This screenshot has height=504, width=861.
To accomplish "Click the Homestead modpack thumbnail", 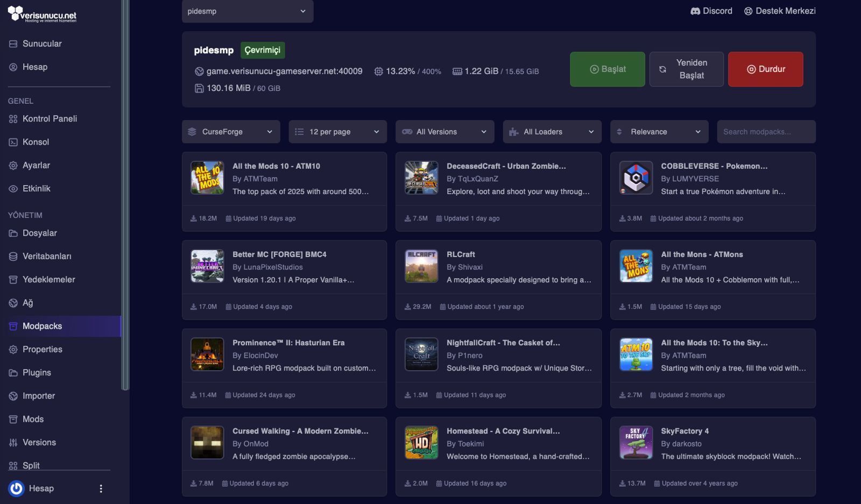I will click(421, 442).
